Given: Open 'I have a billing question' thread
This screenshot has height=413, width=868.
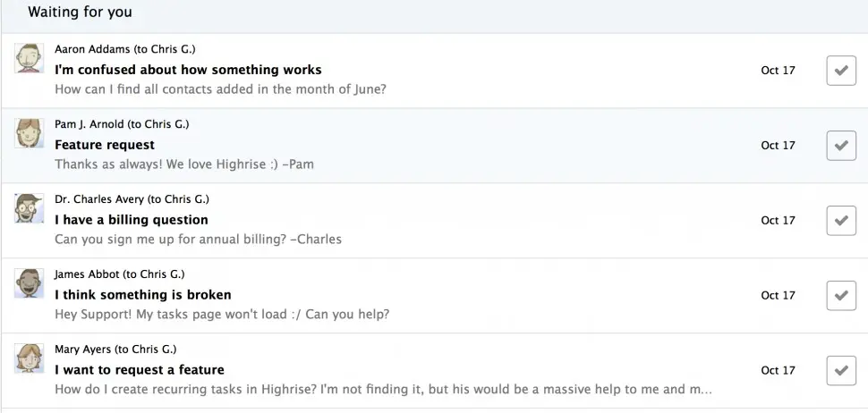Looking at the screenshot, I should 132,220.
